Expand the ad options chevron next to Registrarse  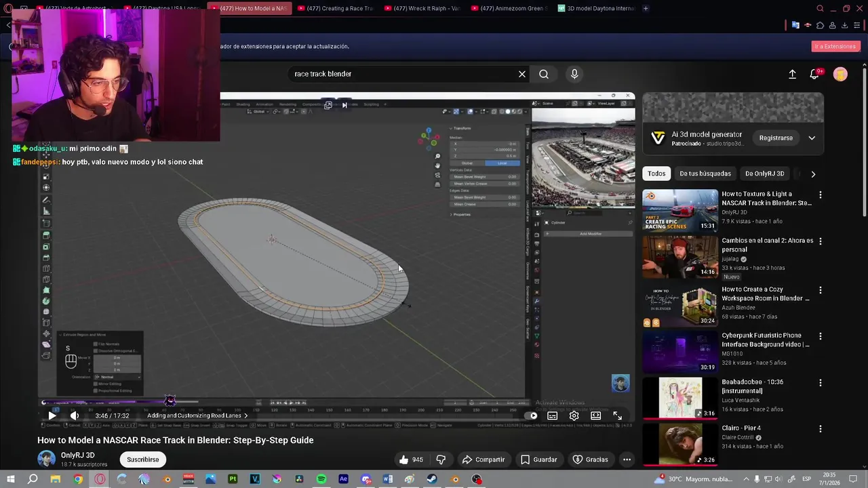pos(812,138)
